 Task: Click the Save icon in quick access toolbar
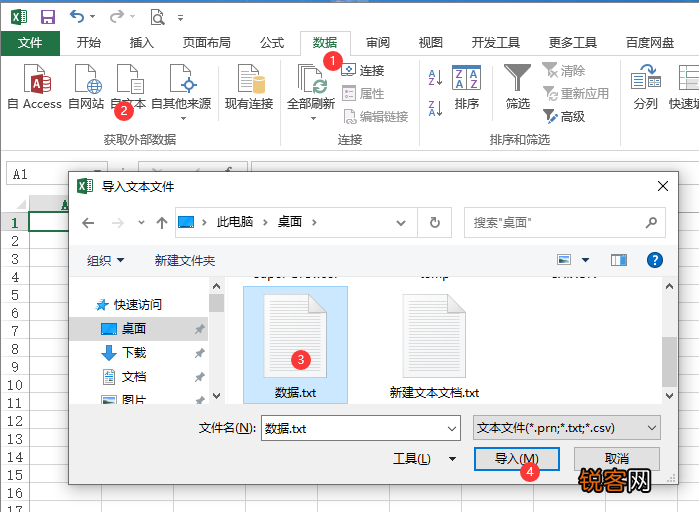(48, 17)
